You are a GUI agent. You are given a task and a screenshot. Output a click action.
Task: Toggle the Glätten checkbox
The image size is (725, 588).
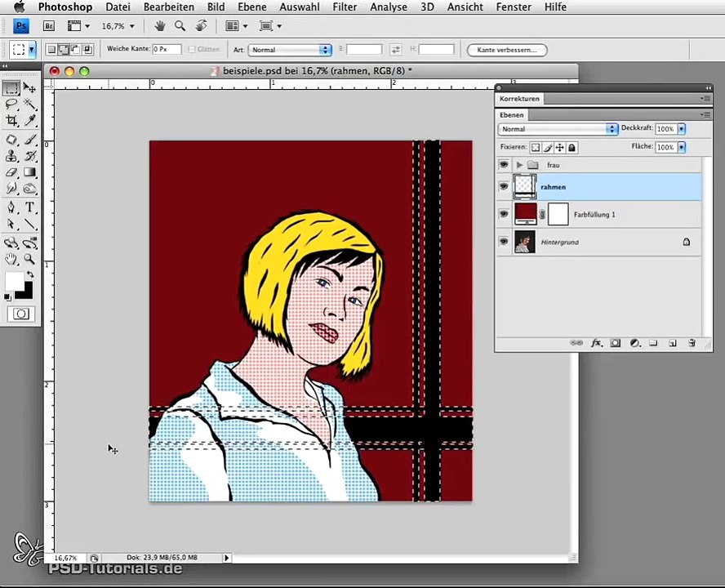(191, 49)
